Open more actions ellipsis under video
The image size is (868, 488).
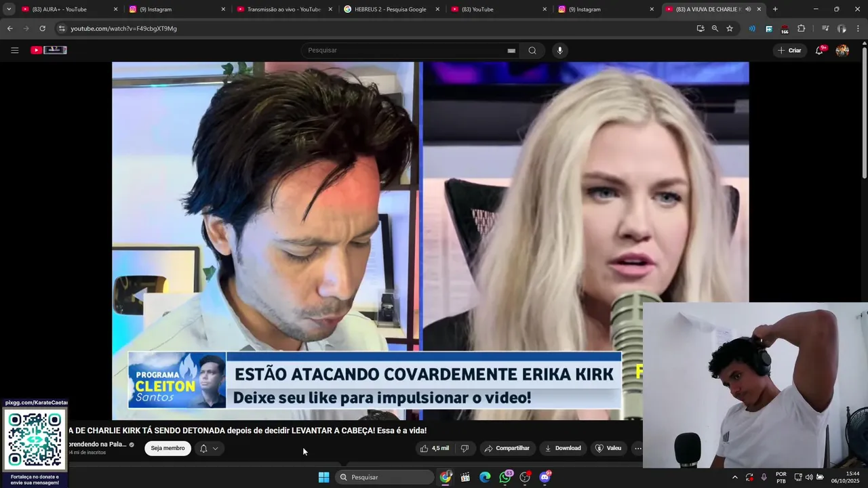(637, 448)
